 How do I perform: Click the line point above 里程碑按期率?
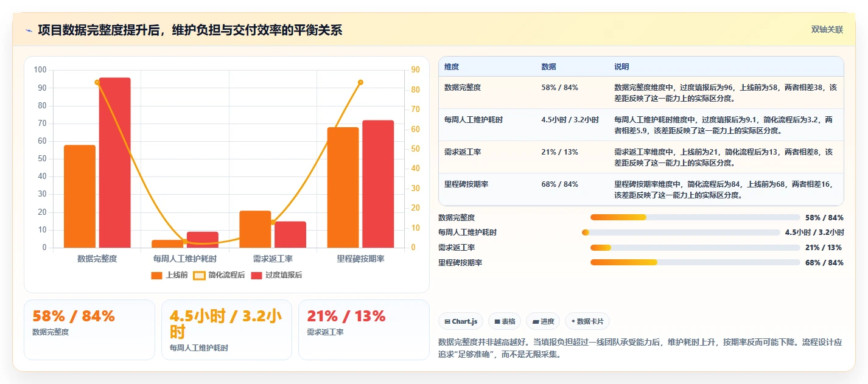360,82
